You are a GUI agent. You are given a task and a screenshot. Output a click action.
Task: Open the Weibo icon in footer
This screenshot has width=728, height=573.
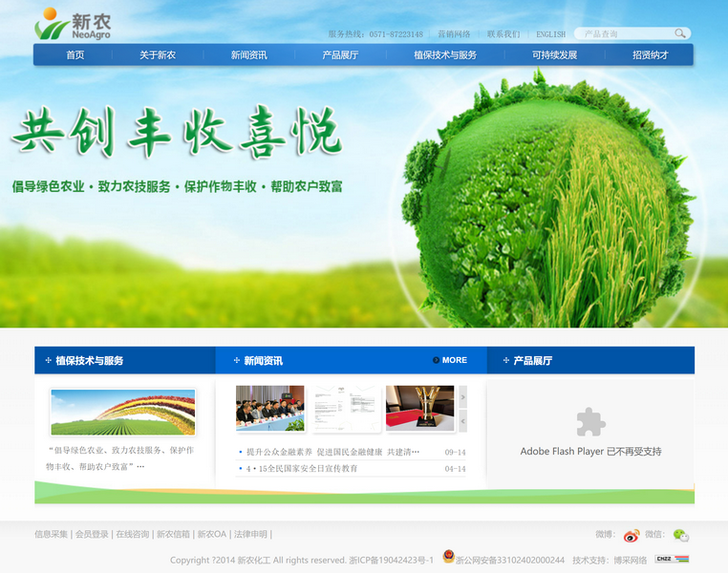click(x=631, y=536)
